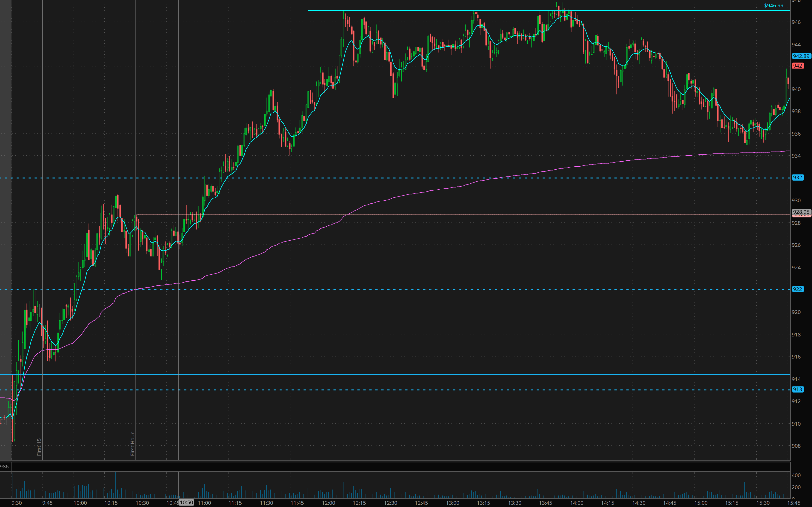Click the gray 928.95 crosshair price label

tap(801, 212)
